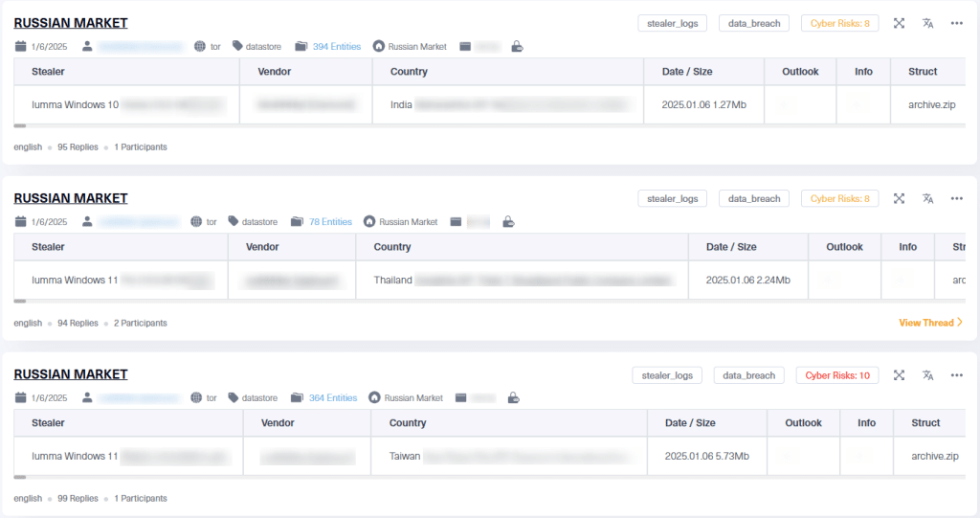The height and width of the screenshot is (518, 980).
Task: Open the RUSSIAN MARKET title with 78 Entities
Action: (71, 198)
